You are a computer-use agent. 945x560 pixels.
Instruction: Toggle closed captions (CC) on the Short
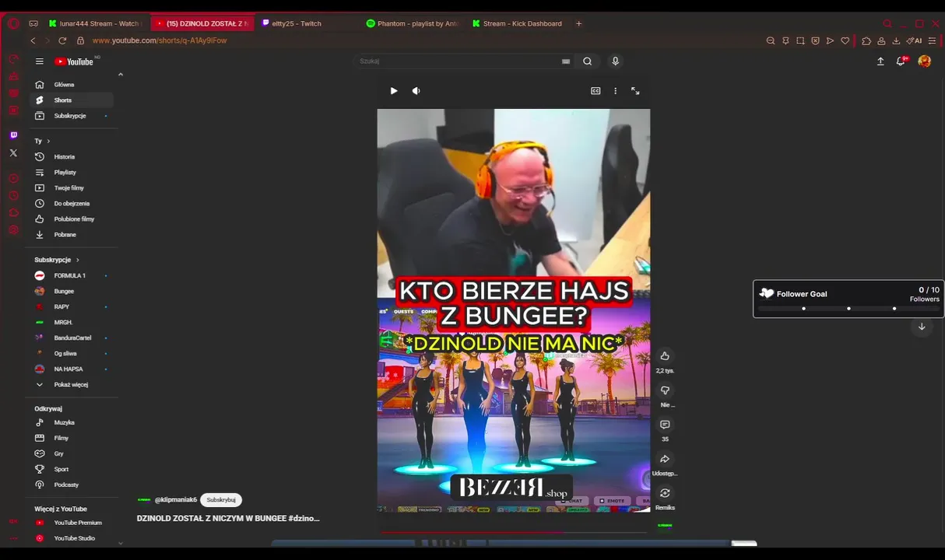pyautogui.click(x=595, y=91)
